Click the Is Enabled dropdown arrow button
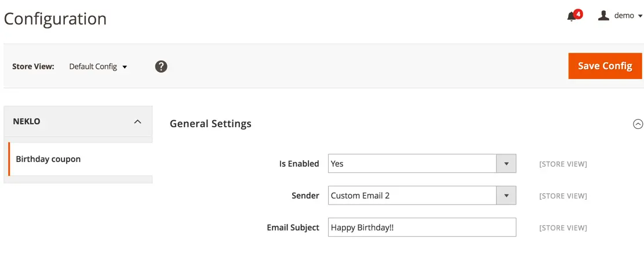Screen dimensions: 644x270 tap(507, 164)
